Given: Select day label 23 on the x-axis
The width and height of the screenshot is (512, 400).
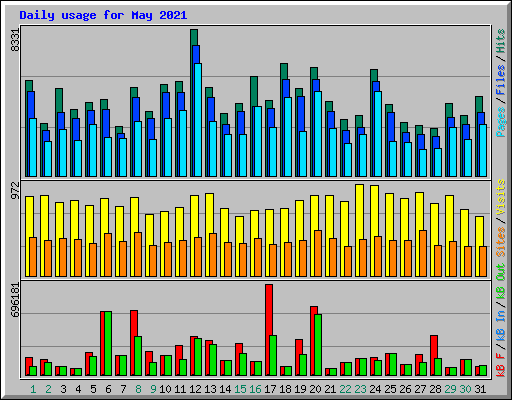Looking at the screenshot, I should pos(360,389).
